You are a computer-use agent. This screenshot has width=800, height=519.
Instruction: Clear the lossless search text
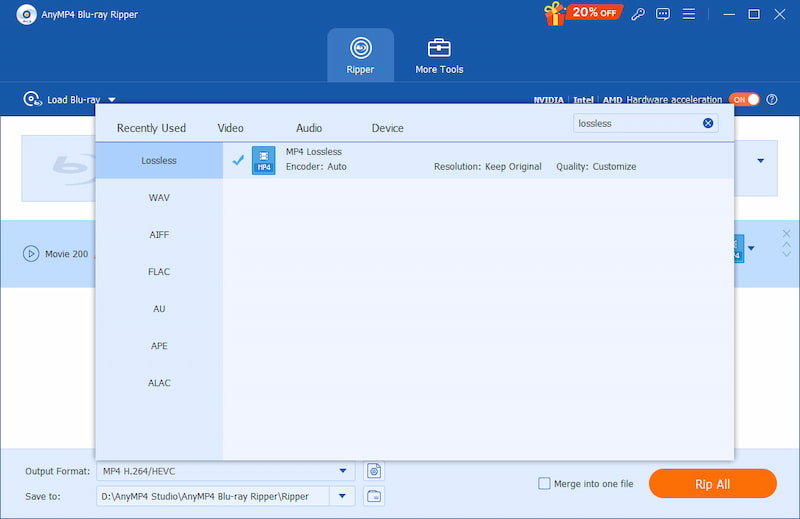click(708, 123)
